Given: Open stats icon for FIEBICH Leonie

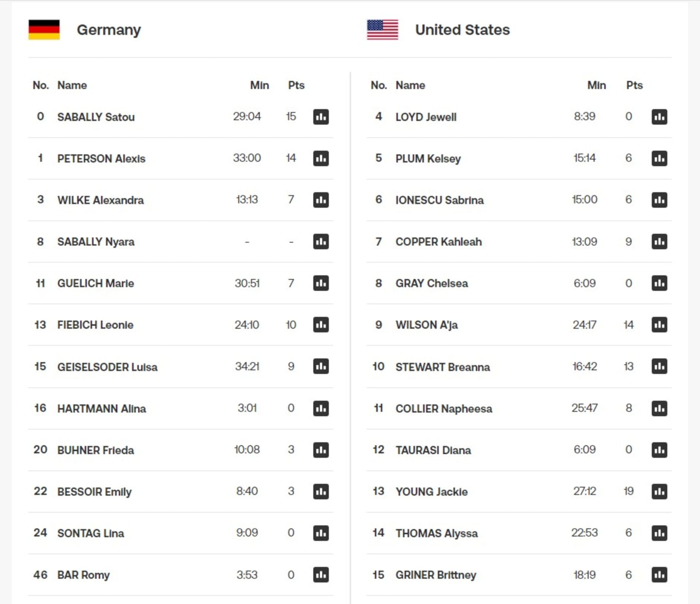Looking at the screenshot, I should 321,325.
